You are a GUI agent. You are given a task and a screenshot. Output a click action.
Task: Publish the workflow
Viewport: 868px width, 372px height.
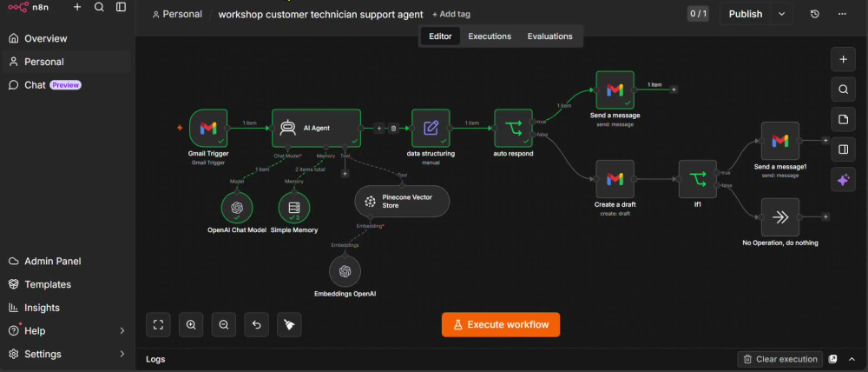[x=745, y=14]
